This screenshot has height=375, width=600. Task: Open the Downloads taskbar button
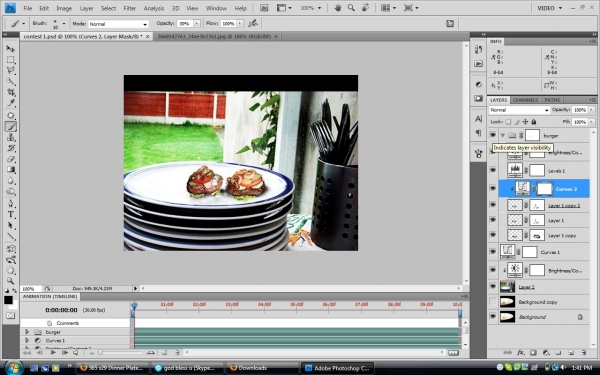tap(261, 368)
